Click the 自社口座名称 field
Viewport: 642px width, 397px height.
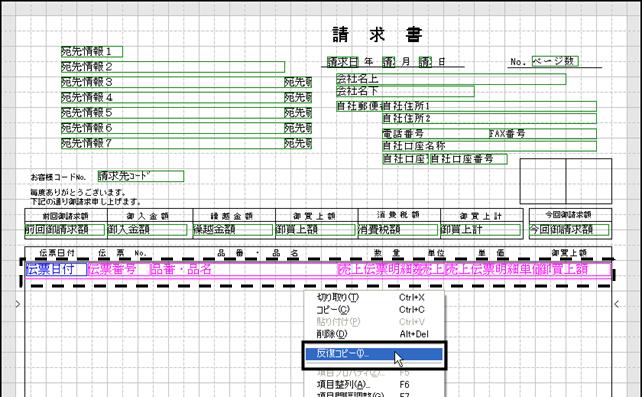[489, 146]
